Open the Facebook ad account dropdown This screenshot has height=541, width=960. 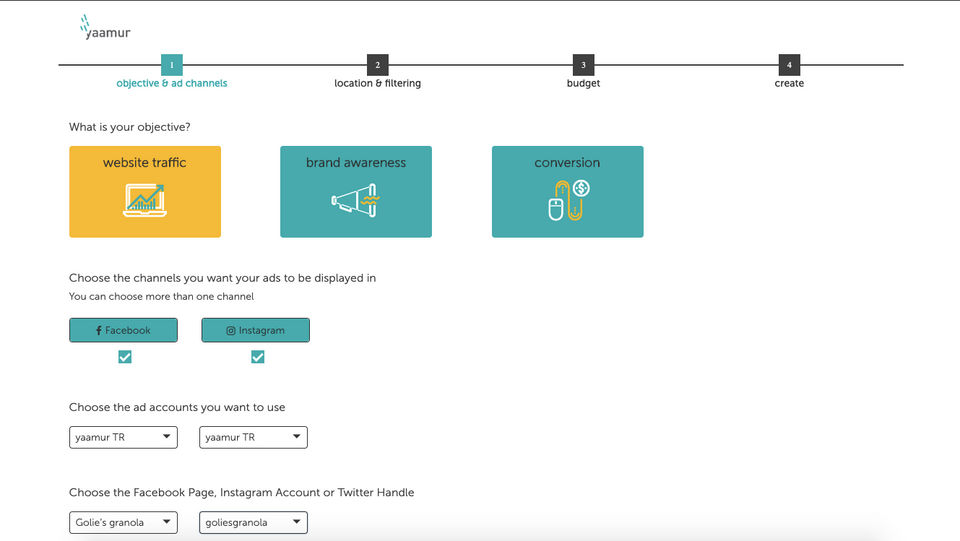[124, 437]
